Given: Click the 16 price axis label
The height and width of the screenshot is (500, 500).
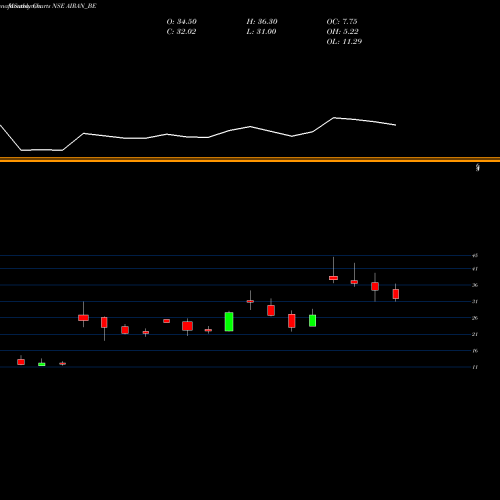Looking at the screenshot, I should click(475, 350).
